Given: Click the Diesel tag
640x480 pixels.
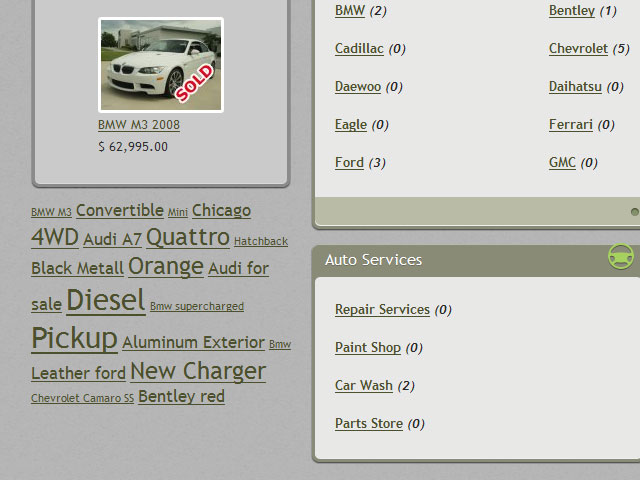Looking at the screenshot, I should pos(106,300).
